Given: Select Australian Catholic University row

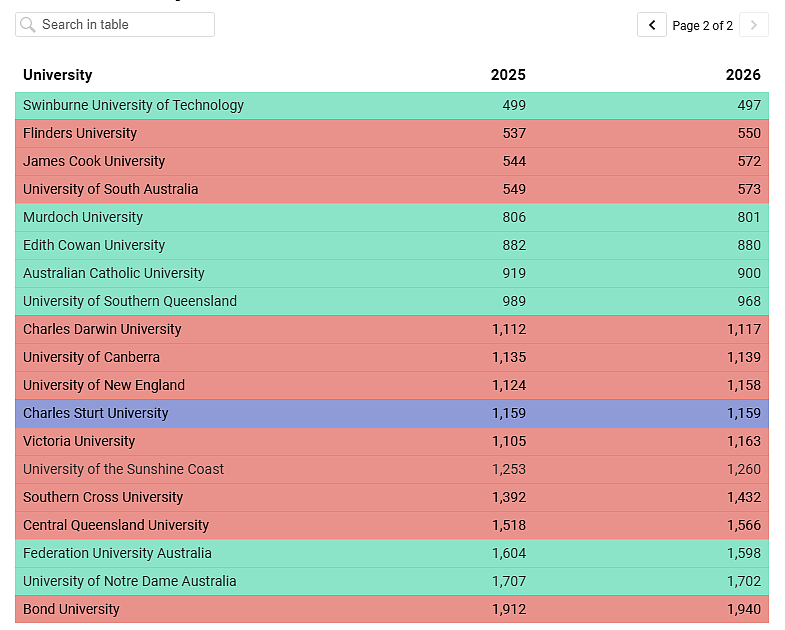Looking at the screenshot, I should click(392, 273).
